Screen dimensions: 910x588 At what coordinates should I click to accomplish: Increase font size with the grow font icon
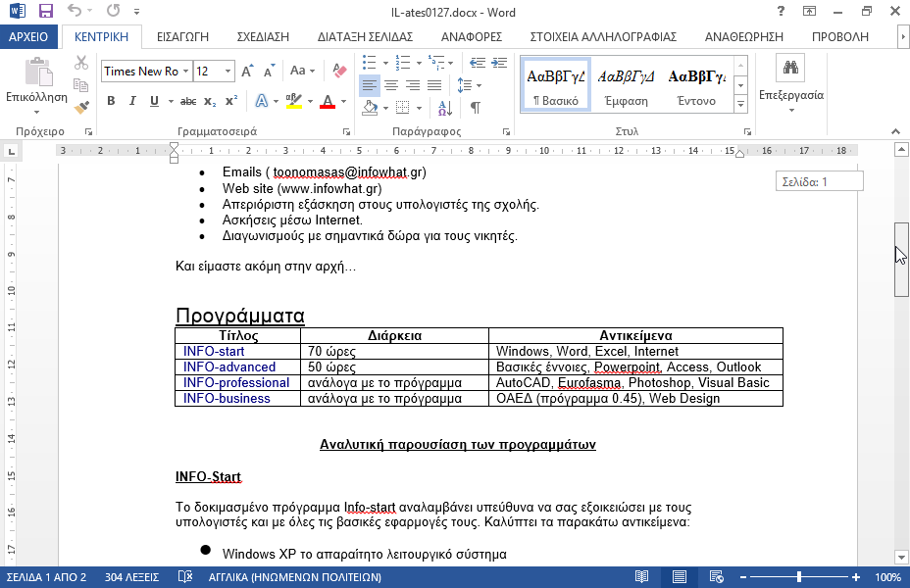pos(248,72)
